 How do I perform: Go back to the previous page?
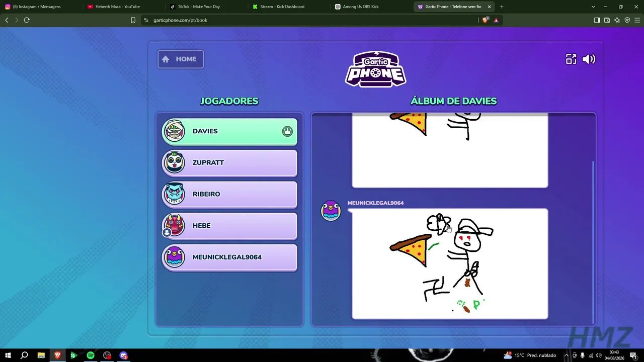point(7,20)
